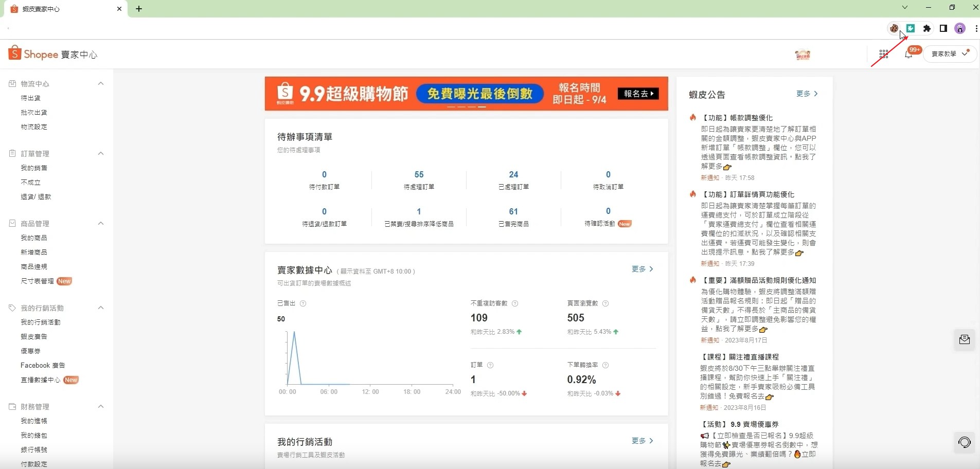Open 待確認活動 count with New badge

[x=608, y=211]
